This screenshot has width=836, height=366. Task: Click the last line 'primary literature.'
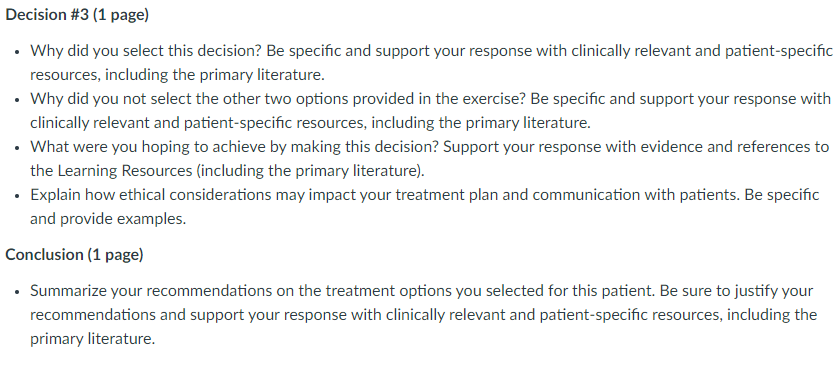(93, 339)
